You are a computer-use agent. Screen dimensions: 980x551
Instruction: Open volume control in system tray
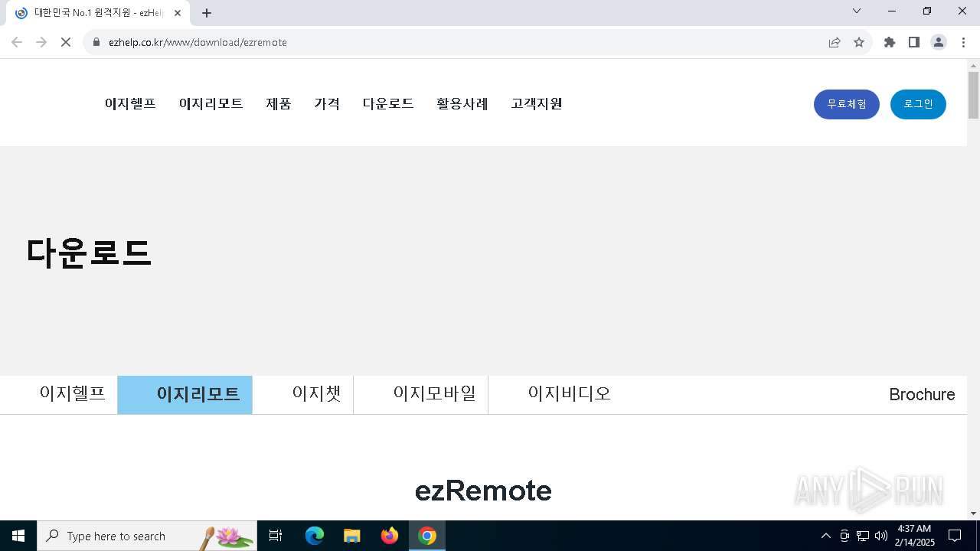point(881,536)
